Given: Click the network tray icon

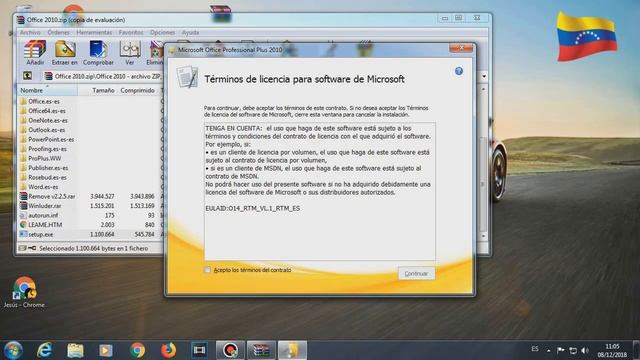Looking at the screenshot, I should 573,350.
